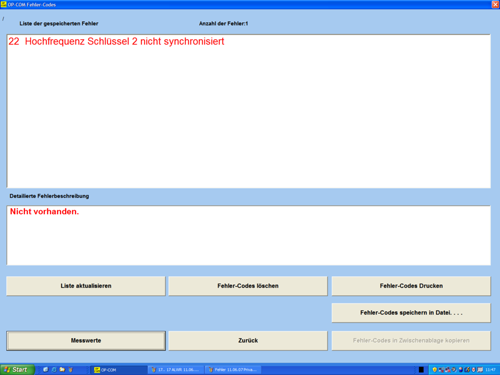Click the Show Desktop quick launch icon

point(46,369)
